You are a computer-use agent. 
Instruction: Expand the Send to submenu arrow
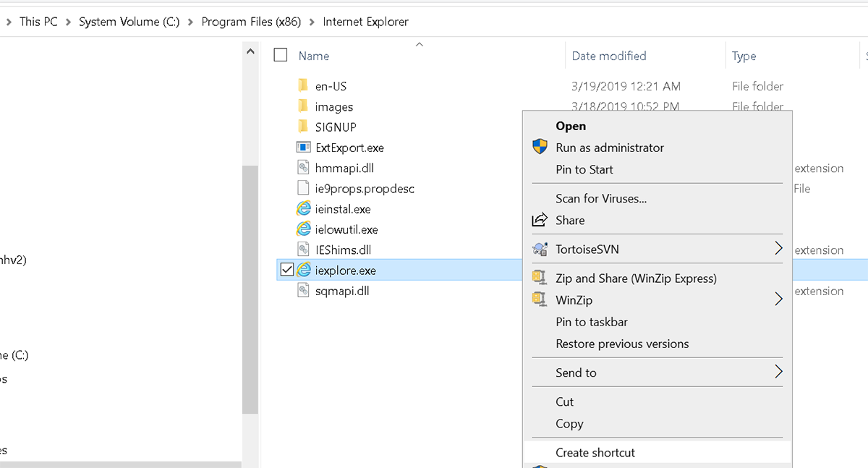tap(778, 372)
